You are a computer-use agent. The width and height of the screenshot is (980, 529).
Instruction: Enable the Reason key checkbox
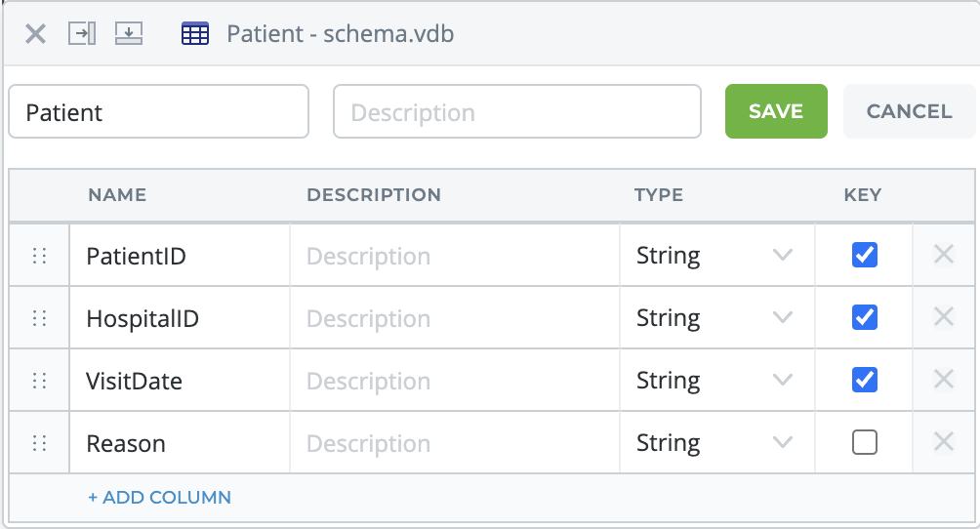pos(864,442)
